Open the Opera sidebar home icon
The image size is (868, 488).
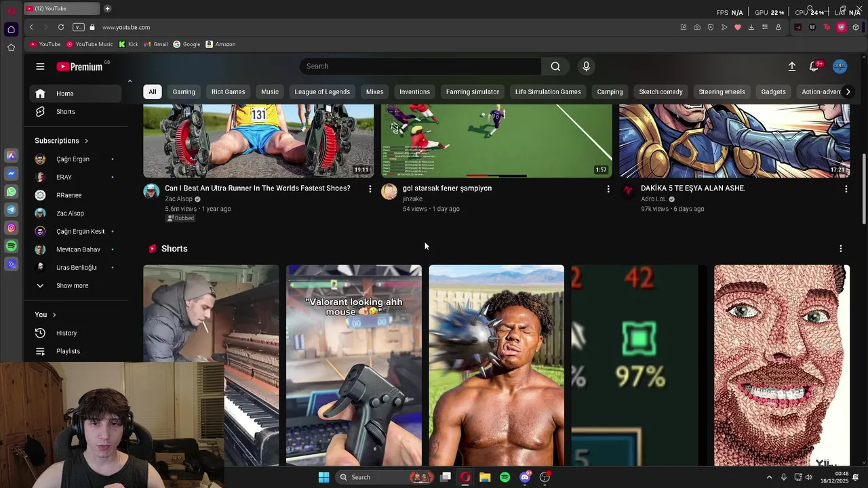coord(11,29)
